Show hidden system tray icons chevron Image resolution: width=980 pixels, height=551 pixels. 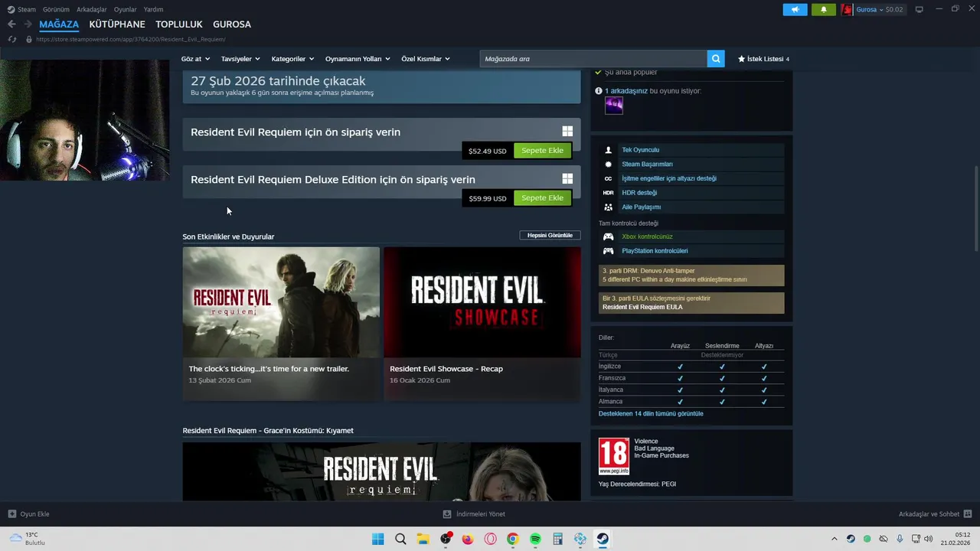tap(835, 539)
